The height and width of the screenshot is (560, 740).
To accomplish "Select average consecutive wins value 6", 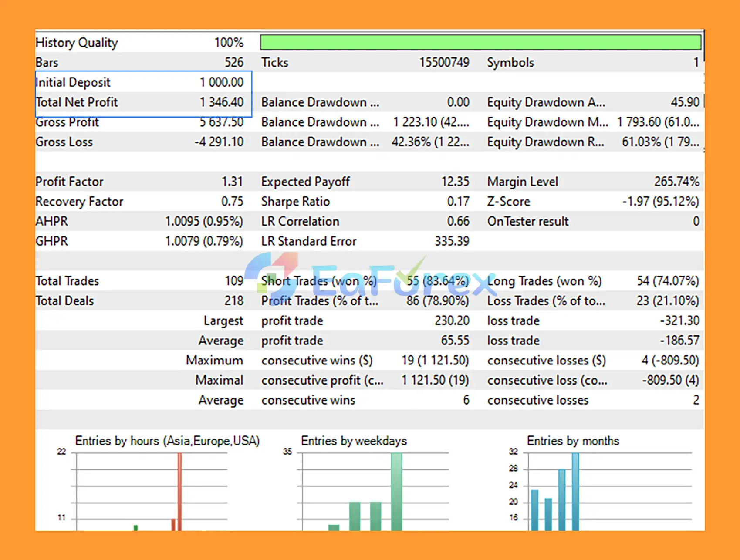I will point(466,400).
